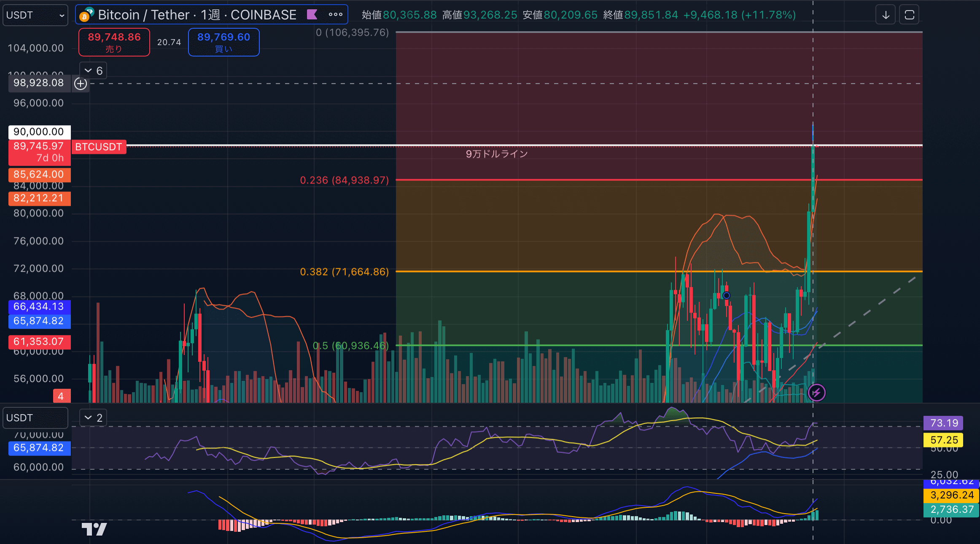Image resolution: width=980 pixels, height=544 pixels.
Task: Click the down arrow icon at top right
Action: [x=886, y=15]
